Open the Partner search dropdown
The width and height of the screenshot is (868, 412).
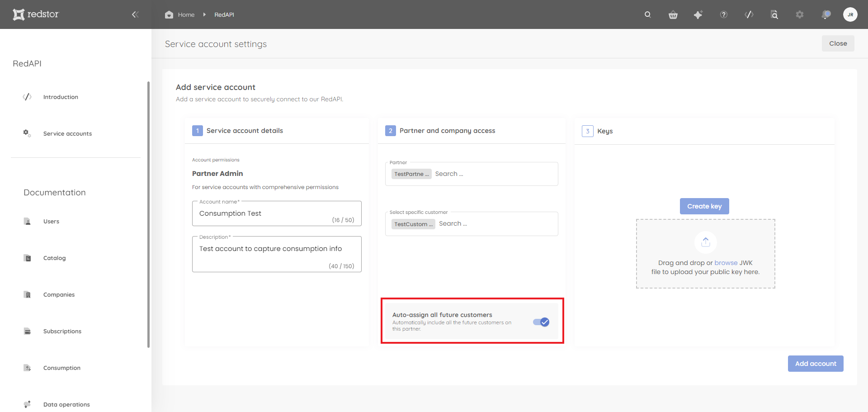tap(472, 174)
